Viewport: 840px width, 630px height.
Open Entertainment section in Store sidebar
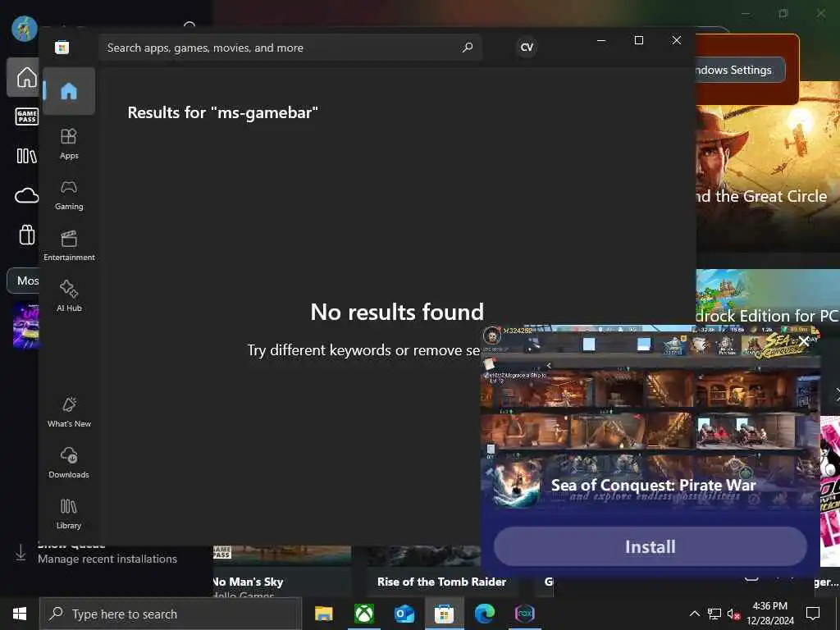69,246
